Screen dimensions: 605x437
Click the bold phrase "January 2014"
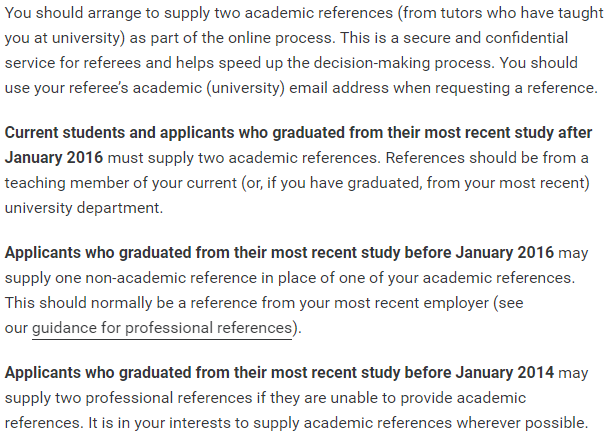coord(506,373)
